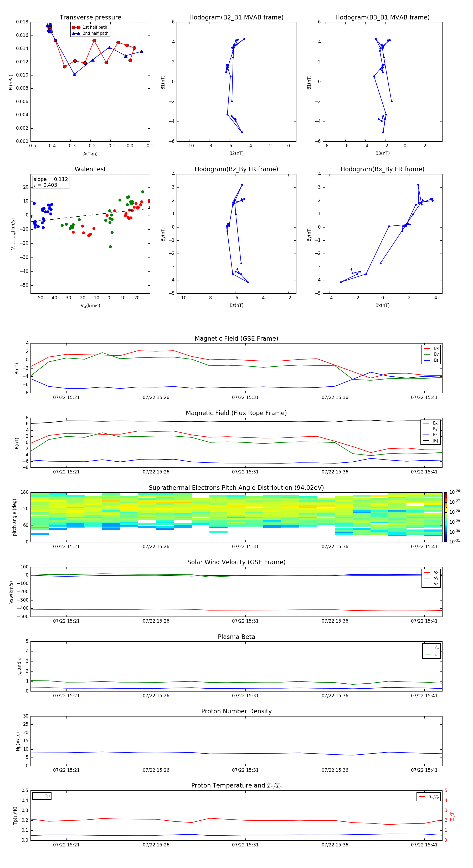Screen dimensions: 473x868
Task: Click the 'Transverse pressure' plot title
Action: click(90, 18)
